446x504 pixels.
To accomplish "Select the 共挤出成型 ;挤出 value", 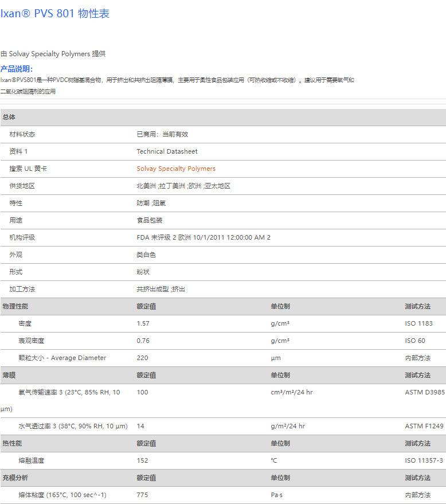I will tap(161, 289).
